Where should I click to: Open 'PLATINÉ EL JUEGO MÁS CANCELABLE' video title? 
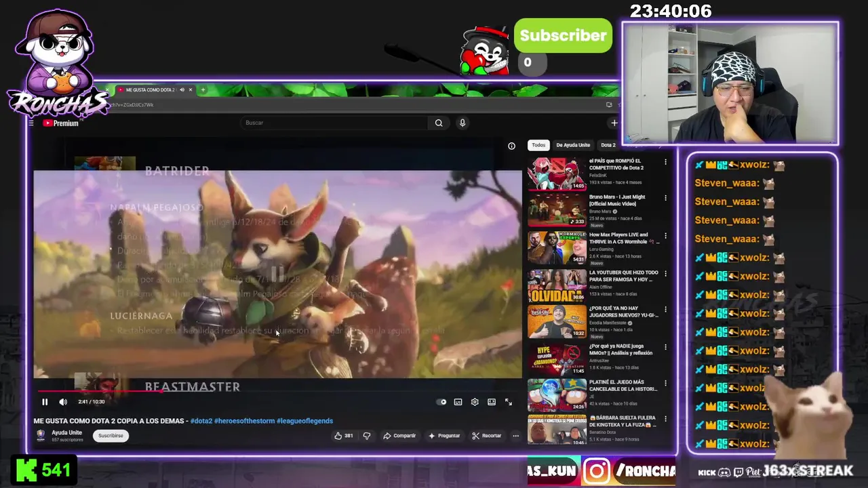coord(623,386)
